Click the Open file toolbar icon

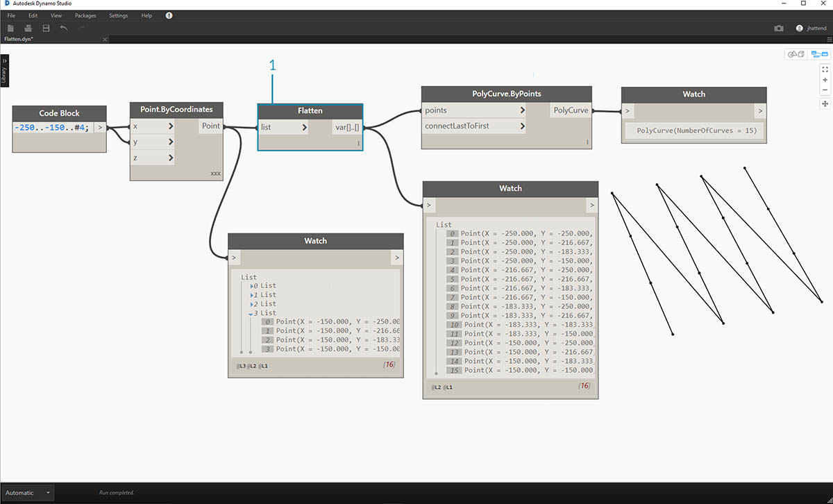click(28, 28)
